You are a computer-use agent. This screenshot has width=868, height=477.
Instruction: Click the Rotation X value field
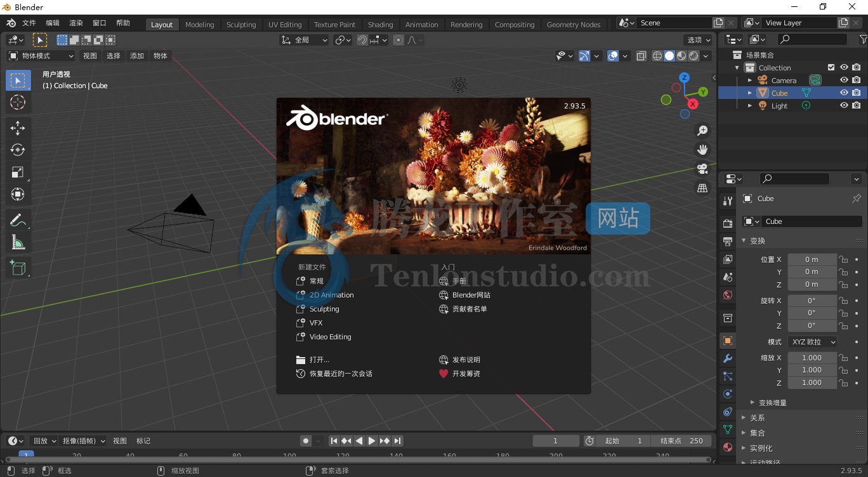tap(812, 301)
